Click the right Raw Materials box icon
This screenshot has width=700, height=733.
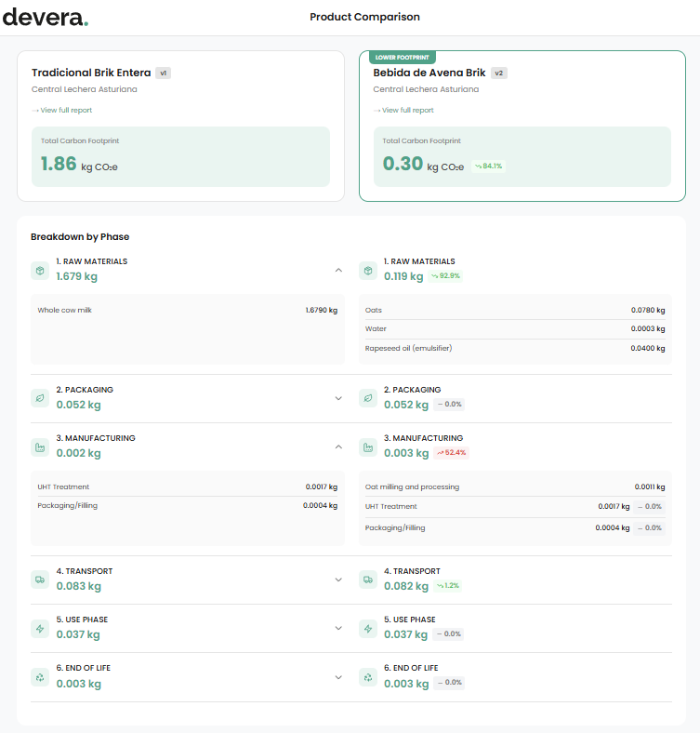pos(368,270)
